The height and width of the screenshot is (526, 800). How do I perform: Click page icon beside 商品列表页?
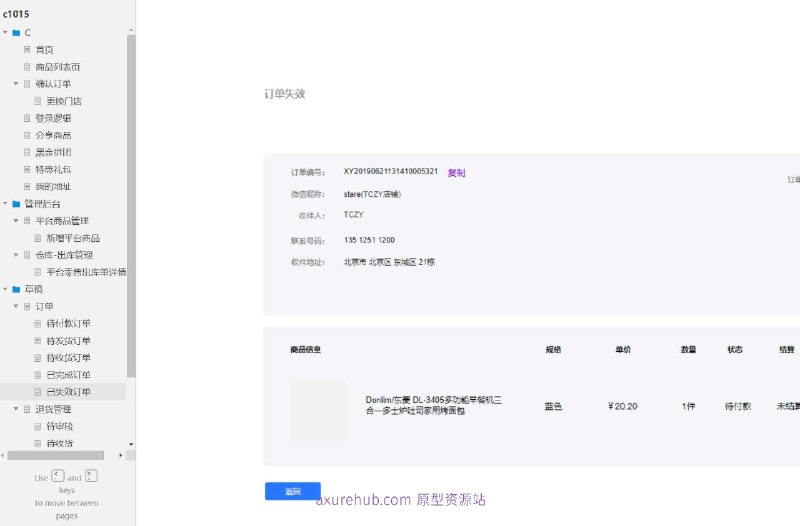[27, 67]
